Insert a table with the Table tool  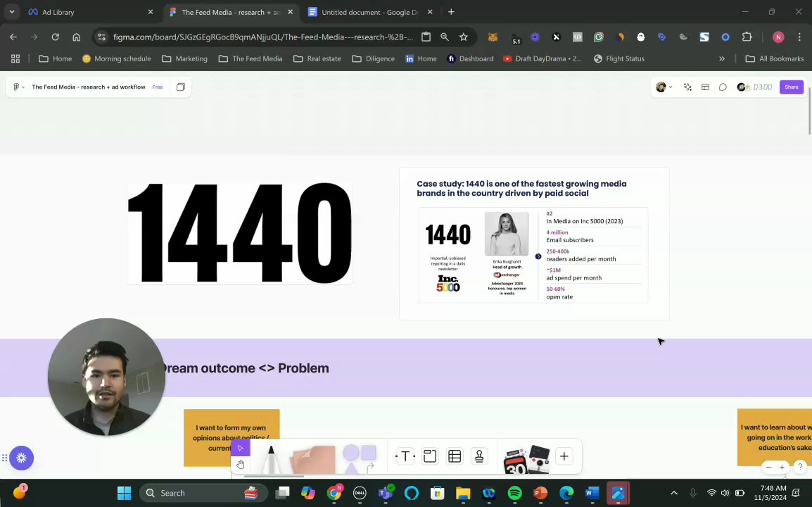coord(455,456)
